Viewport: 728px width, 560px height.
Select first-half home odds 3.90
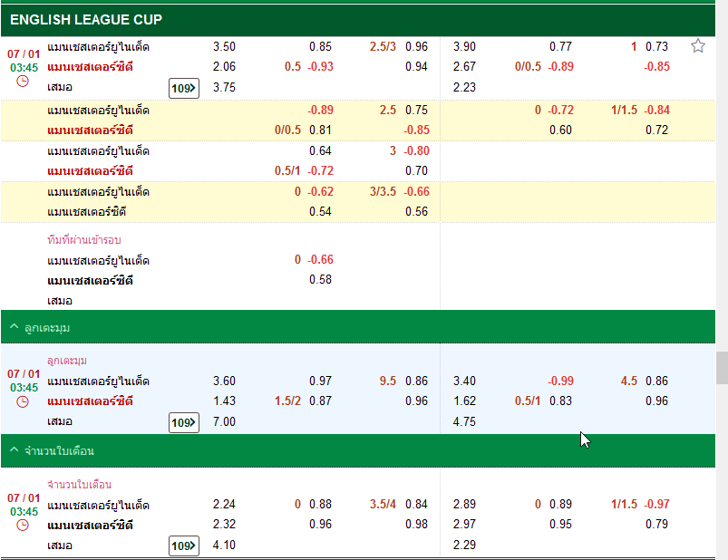[x=464, y=47]
